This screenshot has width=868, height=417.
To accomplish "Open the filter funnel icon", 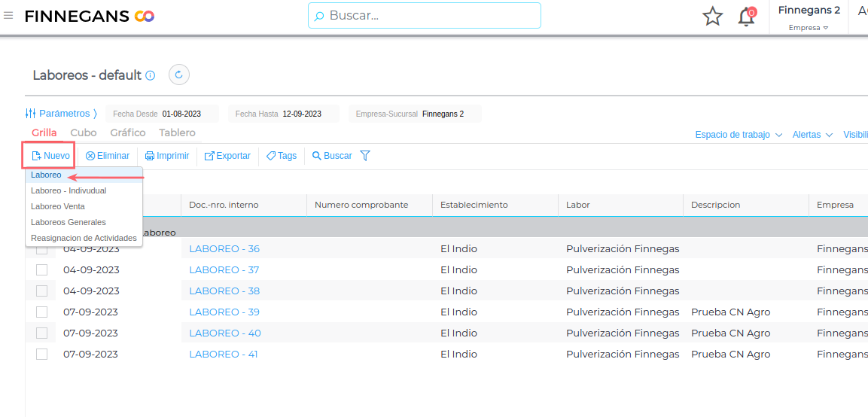I will click(x=365, y=156).
